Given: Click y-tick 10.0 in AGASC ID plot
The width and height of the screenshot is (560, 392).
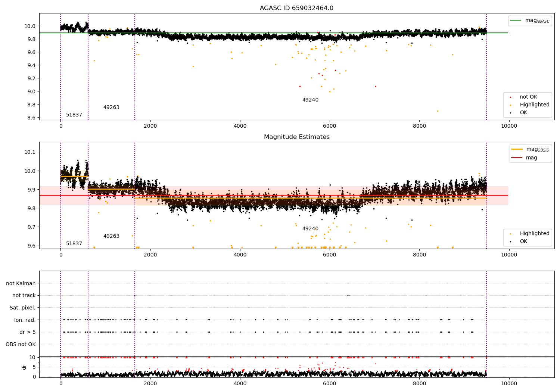Looking at the screenshot, I should pyautogui.click(x=29, y=26).
